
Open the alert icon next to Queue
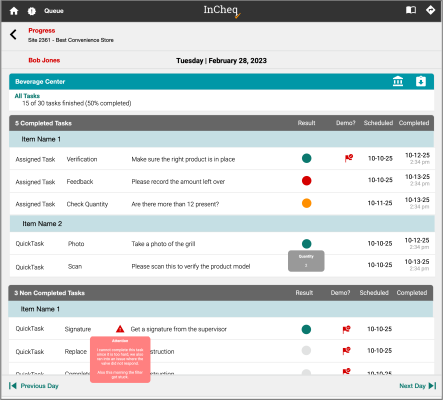pos(32,11)
